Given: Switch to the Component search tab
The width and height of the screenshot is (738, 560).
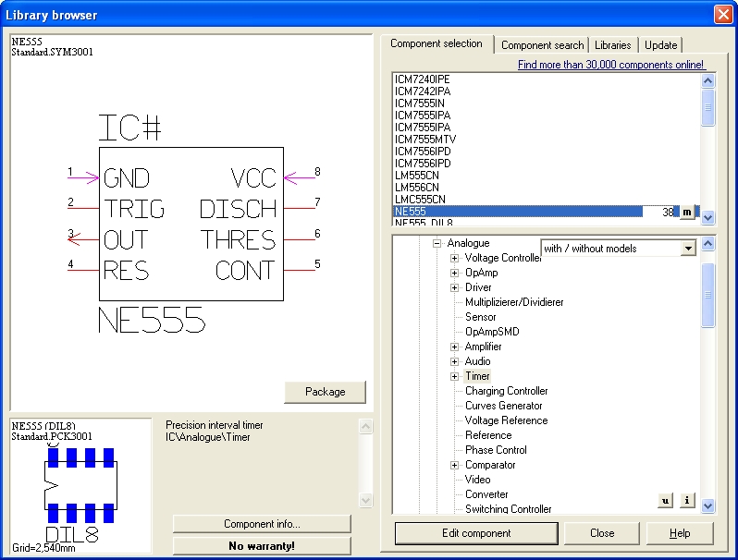Looking at the screenshot, I should coord(542,44).
